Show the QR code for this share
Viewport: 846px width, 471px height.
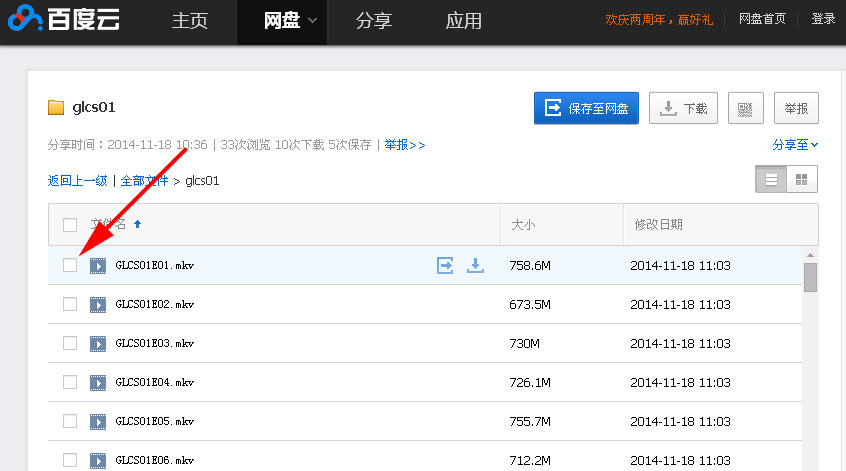coord(745,108)
